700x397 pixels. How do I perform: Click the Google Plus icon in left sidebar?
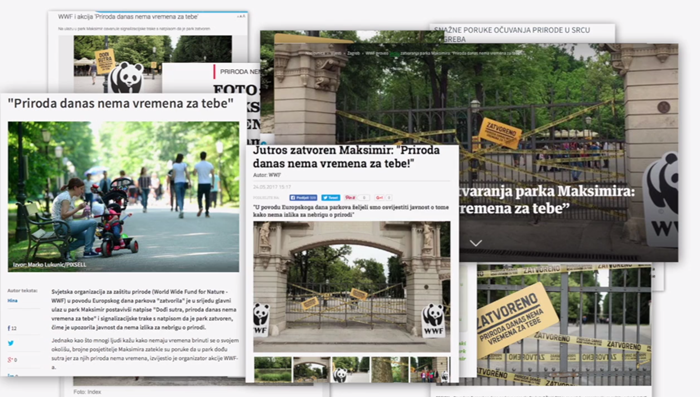click(12, 359)
